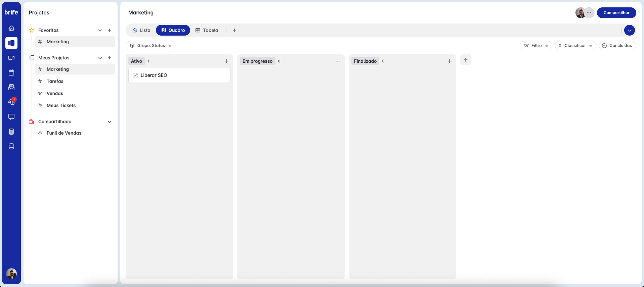644x287 pixels.
Task: Open the support headset icon with notification badge
Action: click(11, 102)
